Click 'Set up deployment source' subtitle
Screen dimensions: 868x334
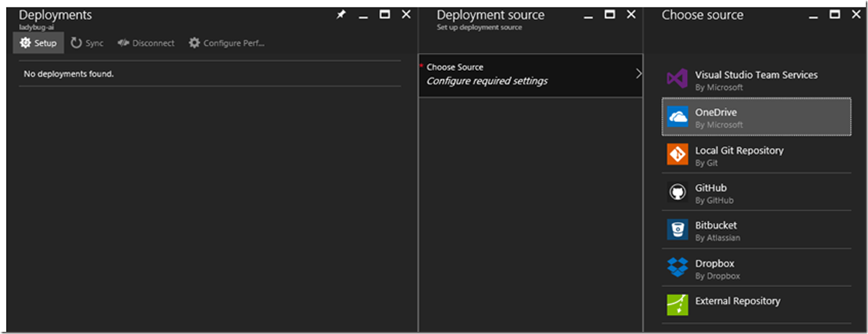tap(480, 27)
